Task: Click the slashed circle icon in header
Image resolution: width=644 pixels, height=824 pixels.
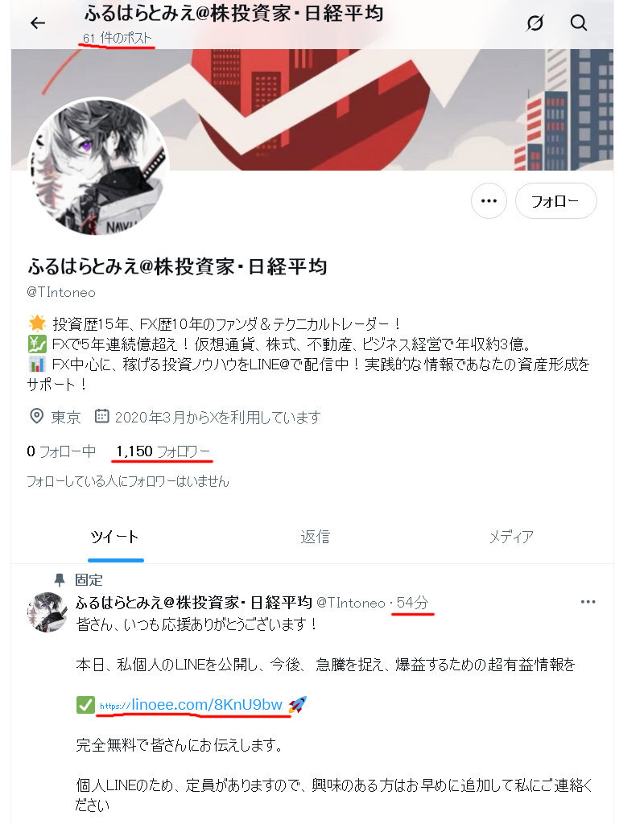Action: pyautogui.click(x=535, y=23)
